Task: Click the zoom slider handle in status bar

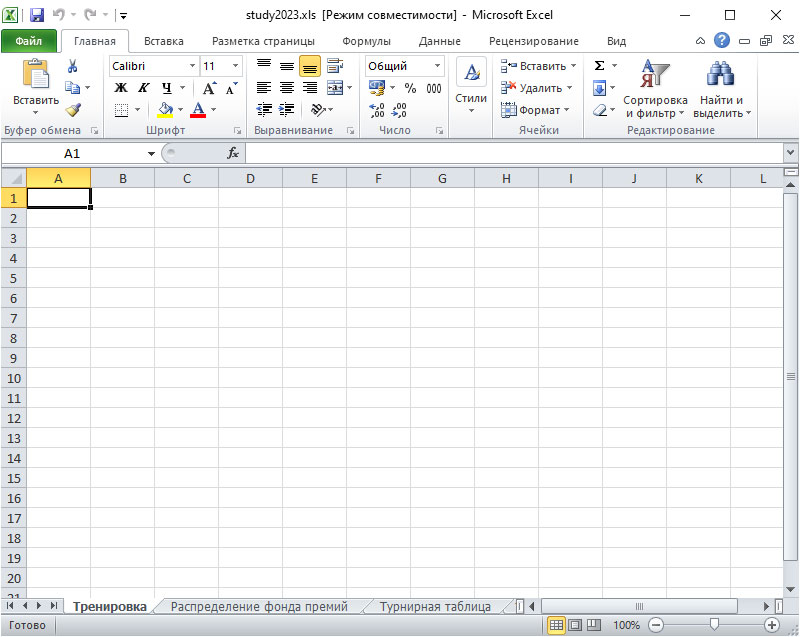Action: point(713,625)
